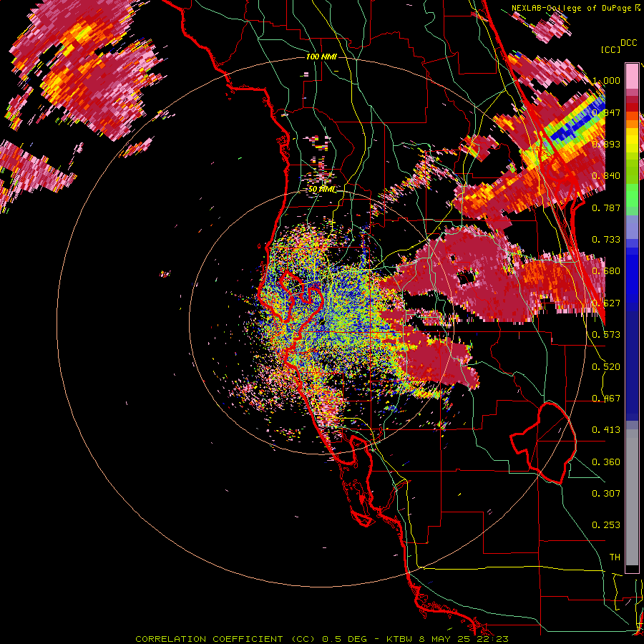The image size is (644, 644).
Task: Click the 0.253 scale value
Action: click(606, 525)
